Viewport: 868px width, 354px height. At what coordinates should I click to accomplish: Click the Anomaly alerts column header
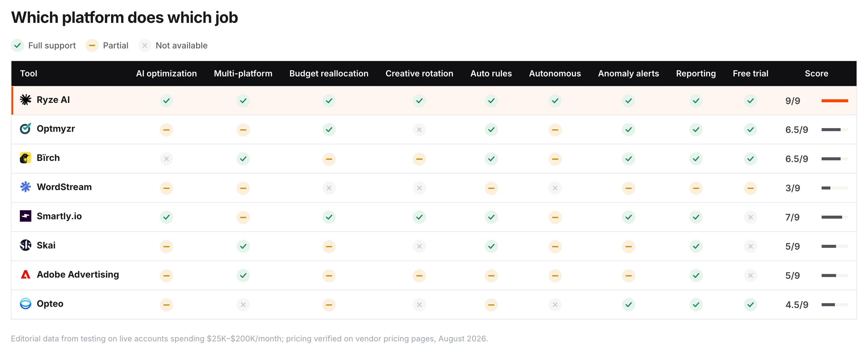click(628, 73)
